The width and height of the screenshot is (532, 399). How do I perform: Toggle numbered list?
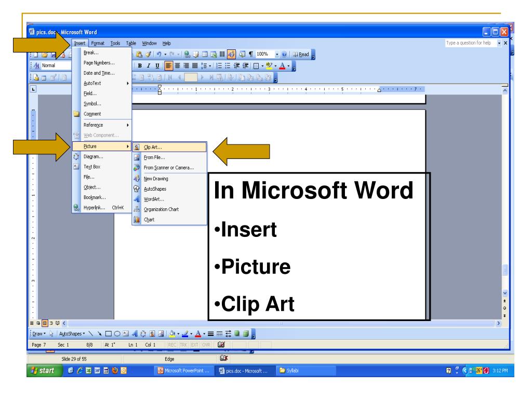click(219, 65)
